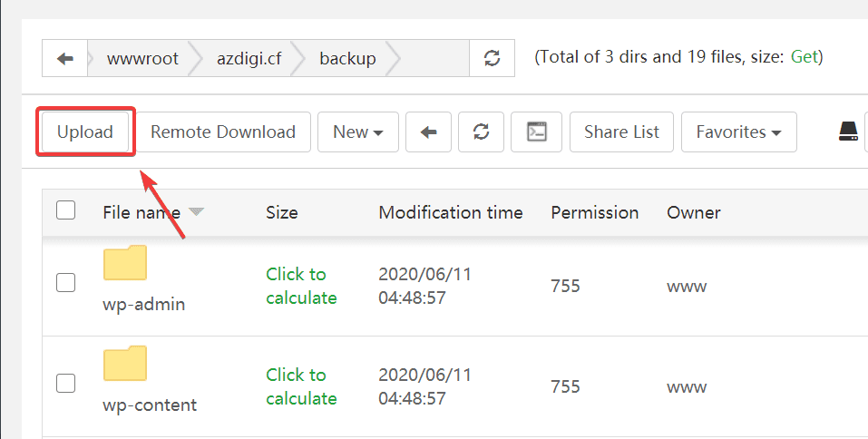Viewport: 868px width, 439px height.
Task: Sort by File name arrow
Action: 196,212
